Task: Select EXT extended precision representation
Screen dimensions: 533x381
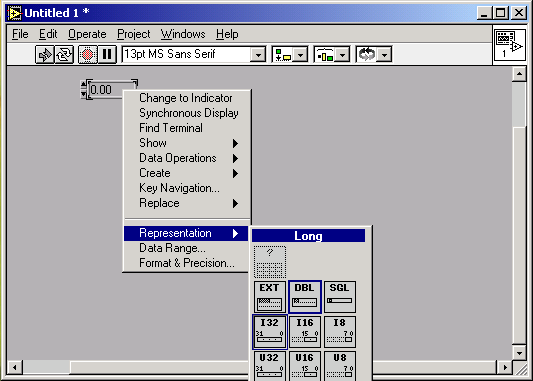Action: (270, 297)
